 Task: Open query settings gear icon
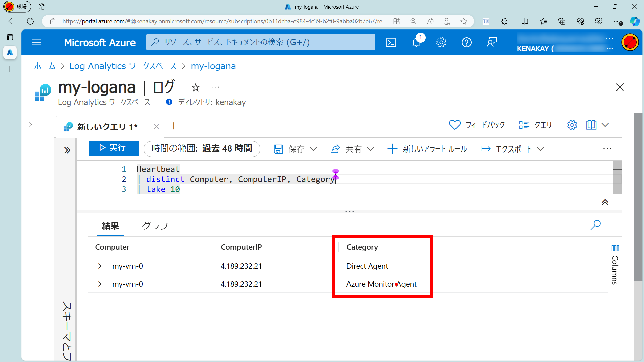click(x=572, y=125)
